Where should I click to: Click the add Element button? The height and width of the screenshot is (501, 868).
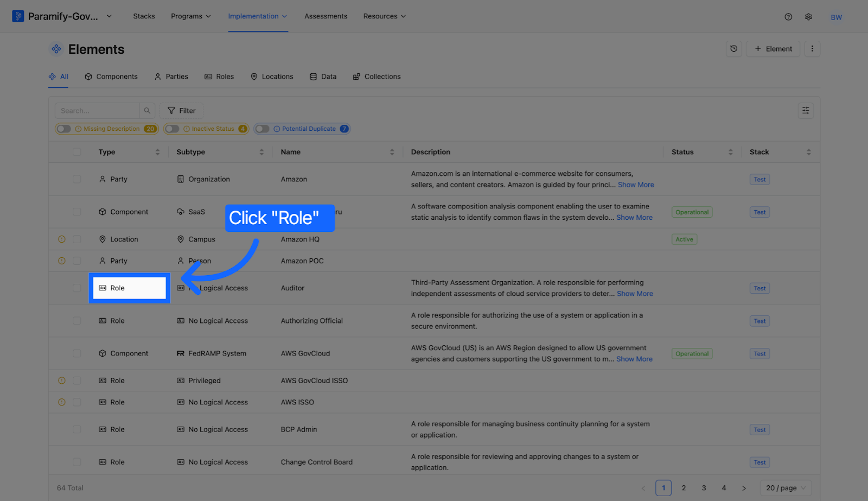[x=773, y=49]
